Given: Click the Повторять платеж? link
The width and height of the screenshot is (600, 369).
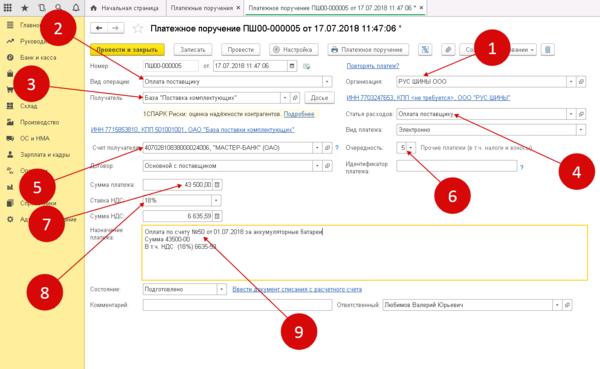Looking at the screenshot, I should tap(373, 66).
